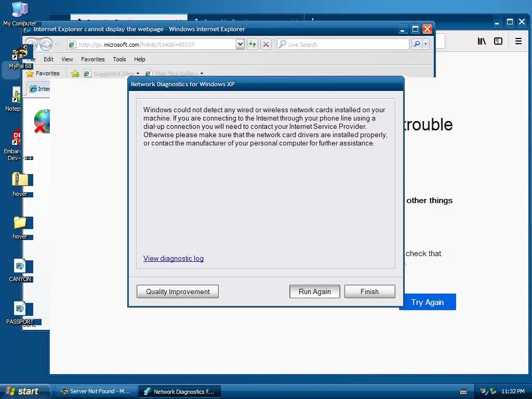Expand the recent pages dropdown beside Forward
Screen dimensions: 532x399
click(57, 44)
